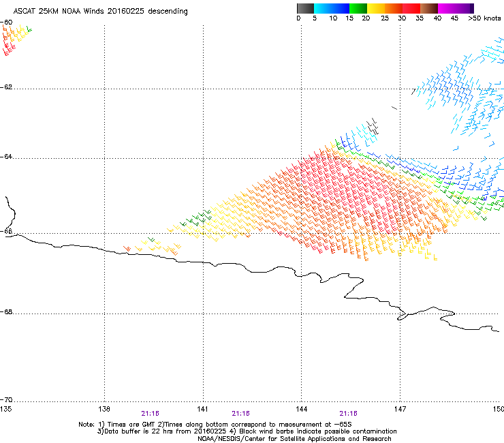Click the longitude label '147'
The height and width of the screenshot is (443, 504).
pyautogui.click(x=400, y=409)
